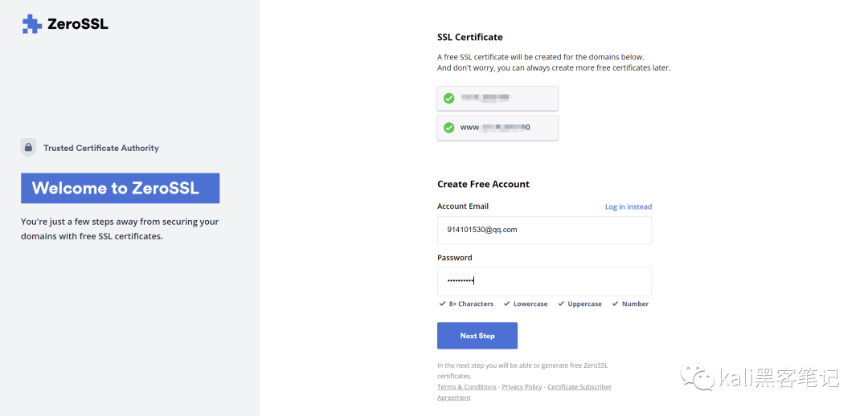868x416 pixels.
Task: Click the Uppercase requirement checkmark
Action: pyautogui.click(x=561, y=304)
